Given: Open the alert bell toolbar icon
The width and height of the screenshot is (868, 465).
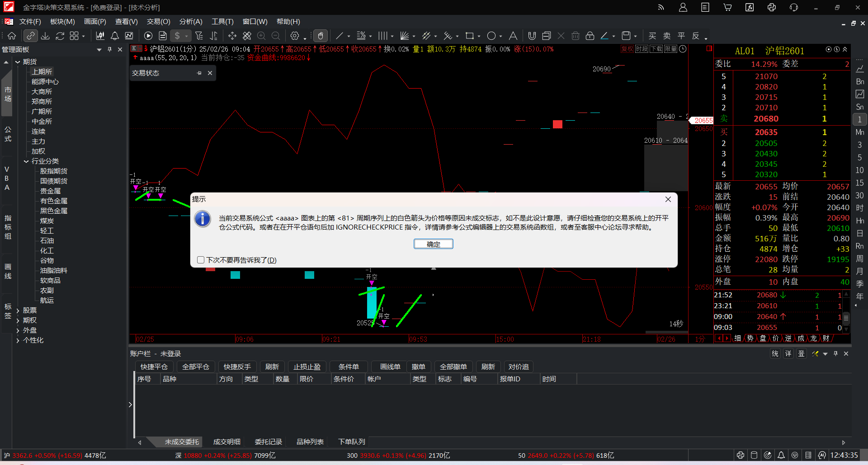Looking at the screenshot, I should 115,36.
